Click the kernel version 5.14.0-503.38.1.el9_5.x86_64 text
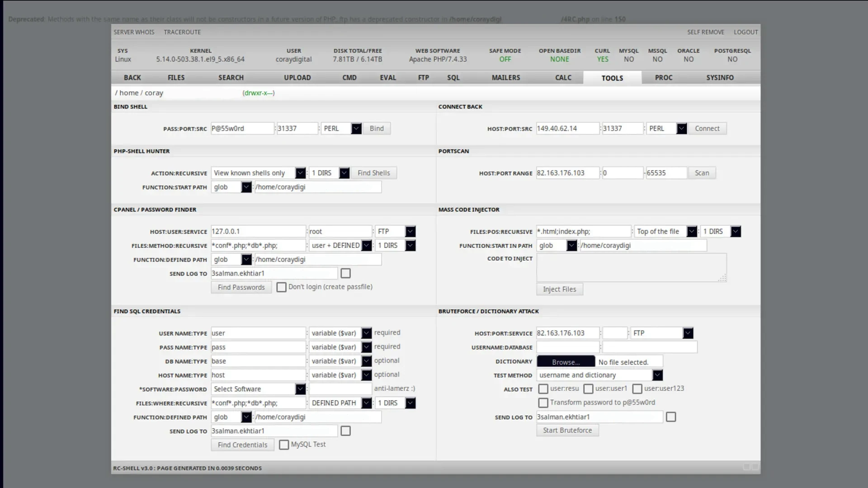868x488 pixels. click(x=200, y=59)
